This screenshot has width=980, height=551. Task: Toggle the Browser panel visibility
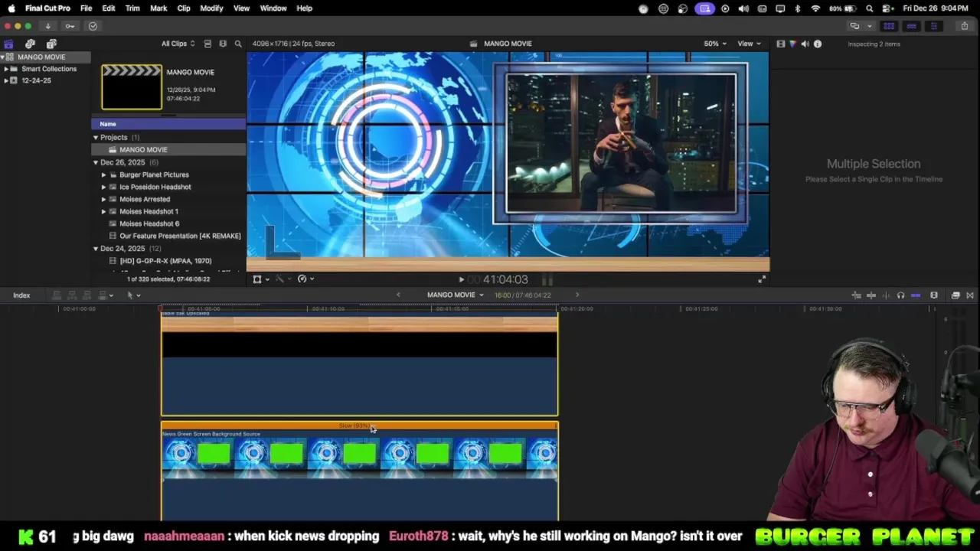pyautogui.click(x=889, y=26)
